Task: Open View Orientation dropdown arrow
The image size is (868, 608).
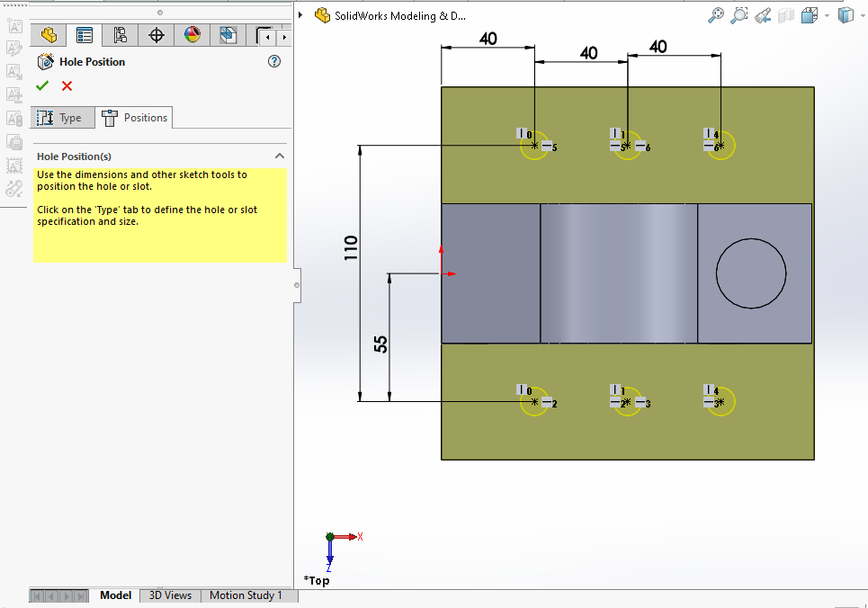Action: [x=826, y=15]
